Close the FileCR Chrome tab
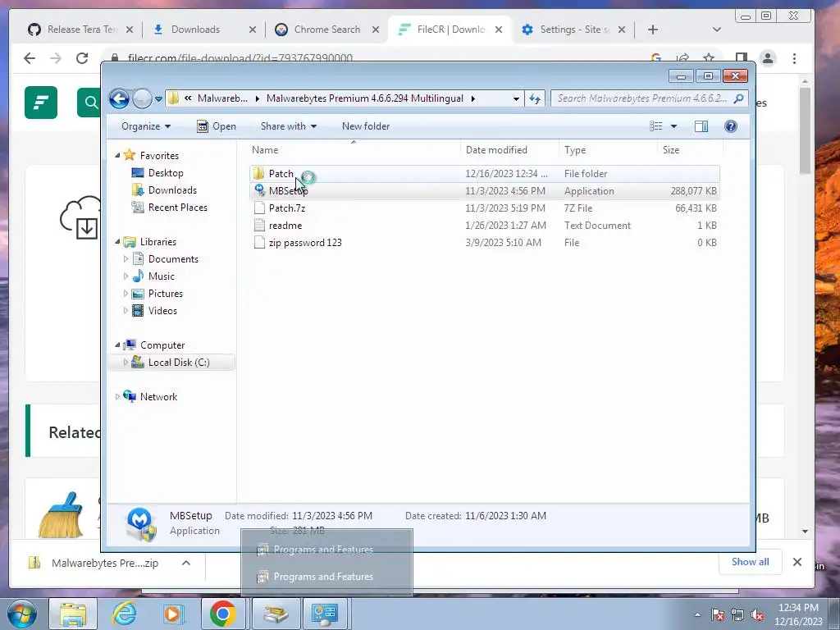 (x=499, y=30)
